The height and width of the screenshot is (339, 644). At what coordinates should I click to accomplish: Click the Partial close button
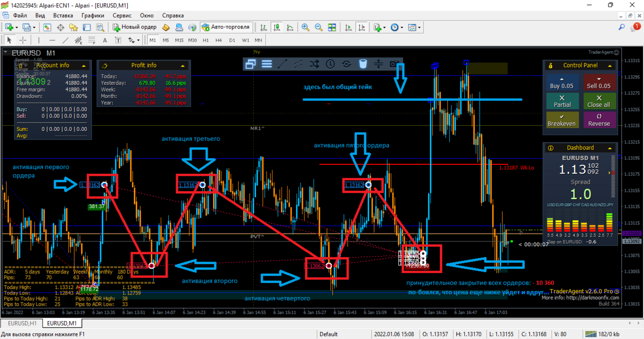(x=562, y=101)
